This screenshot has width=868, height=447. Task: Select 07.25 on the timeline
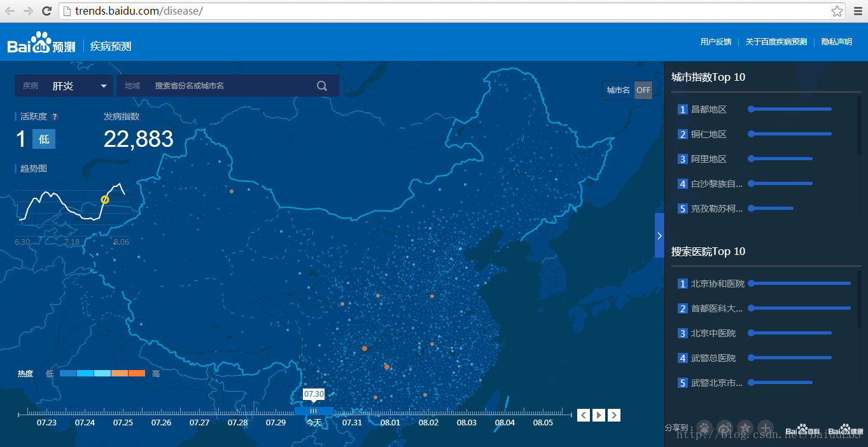(x=123, y=423)
